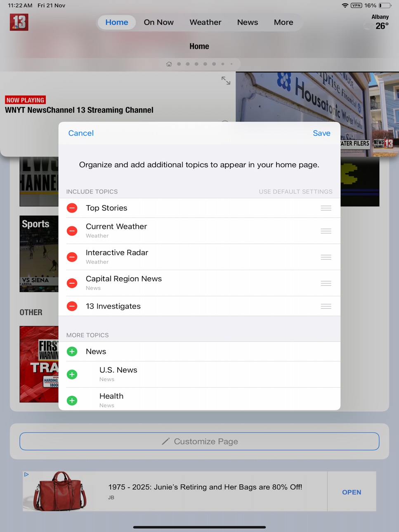Image resolution: width=399 pixels, height=532 pixels.
Task: Tap the OTHER section heading
Action: 31,312
